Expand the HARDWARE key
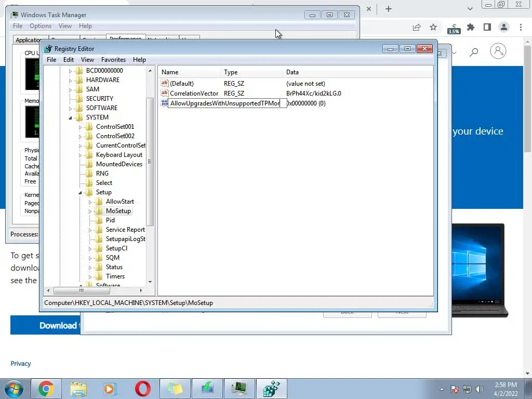The width and height of the screenshot is (532, 399). tap(70, 81)
